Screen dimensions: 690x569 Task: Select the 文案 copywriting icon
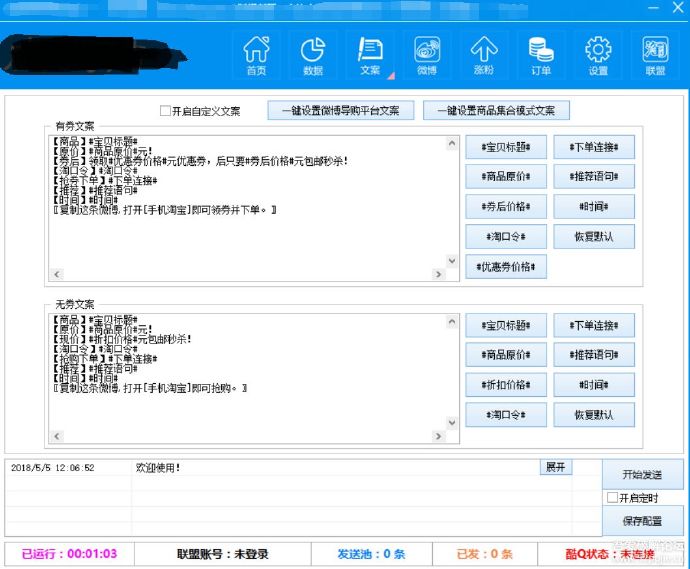(370, 55)
